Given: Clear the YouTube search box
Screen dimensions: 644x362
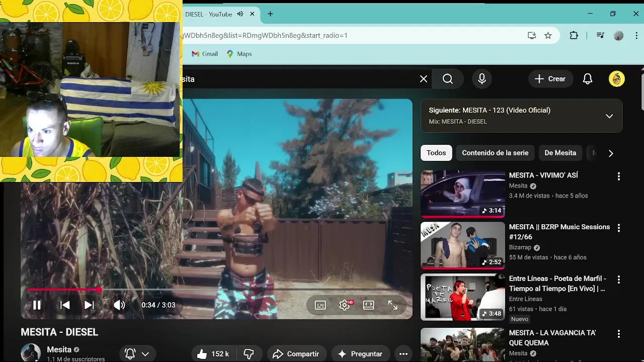Looking at the screenshot, I should tap(424, 79).
